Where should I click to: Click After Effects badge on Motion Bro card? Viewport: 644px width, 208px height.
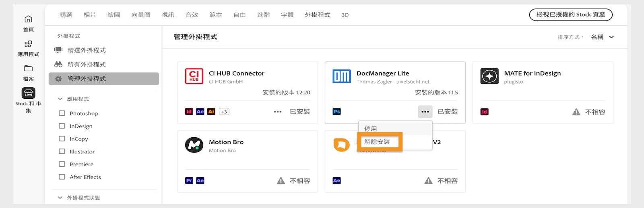coord(200,181)
